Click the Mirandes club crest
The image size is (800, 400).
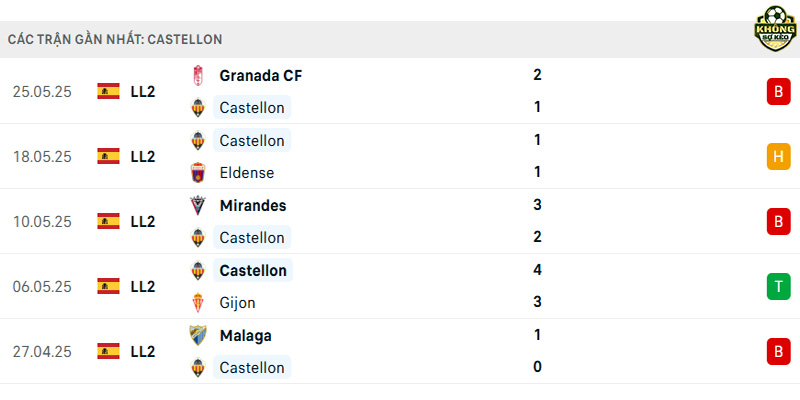(x=197, y=206)
